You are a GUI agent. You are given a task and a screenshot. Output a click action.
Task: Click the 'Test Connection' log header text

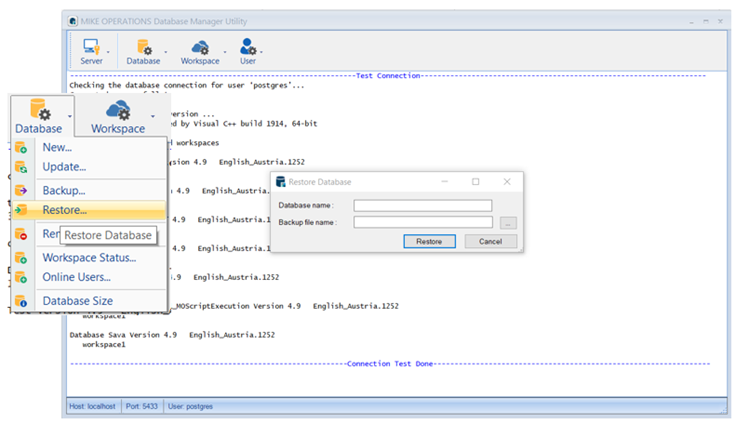pyautogui.click(x=388, y=76)
